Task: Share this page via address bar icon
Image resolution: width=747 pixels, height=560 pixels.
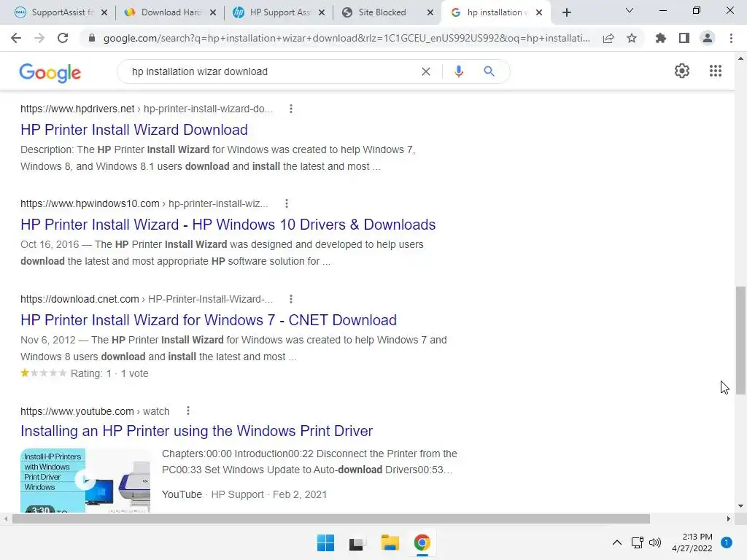Action: pos(608,38)
